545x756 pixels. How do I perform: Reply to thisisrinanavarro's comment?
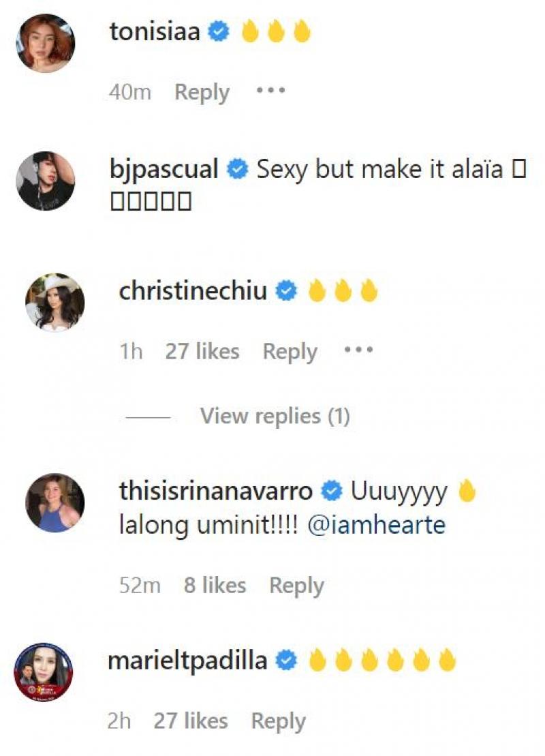point(296,586)
